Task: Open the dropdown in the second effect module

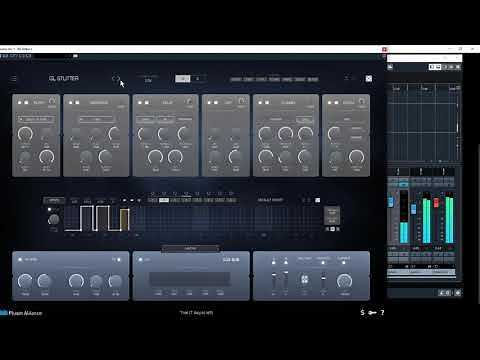Action: point(97,119)
